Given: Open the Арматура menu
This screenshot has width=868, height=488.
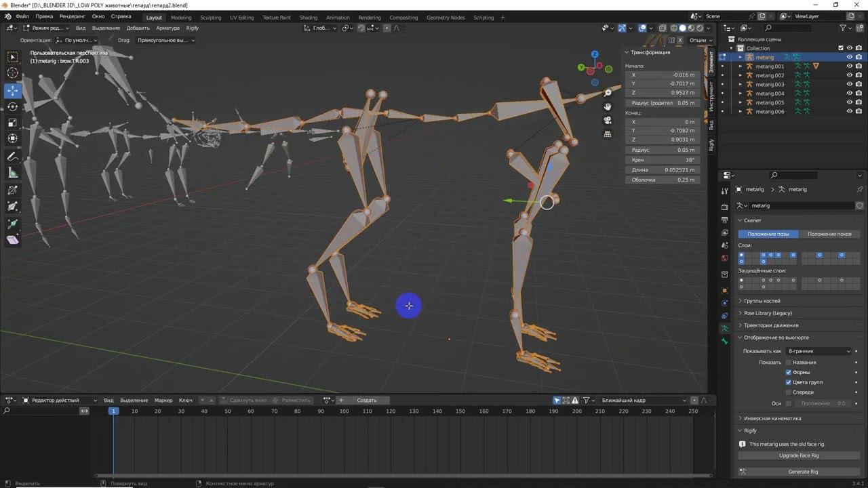Looking at the screenshot, I should (167, 28).
